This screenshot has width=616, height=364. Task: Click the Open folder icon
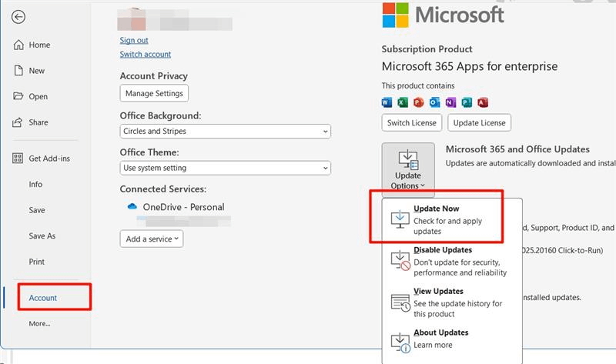18,96
